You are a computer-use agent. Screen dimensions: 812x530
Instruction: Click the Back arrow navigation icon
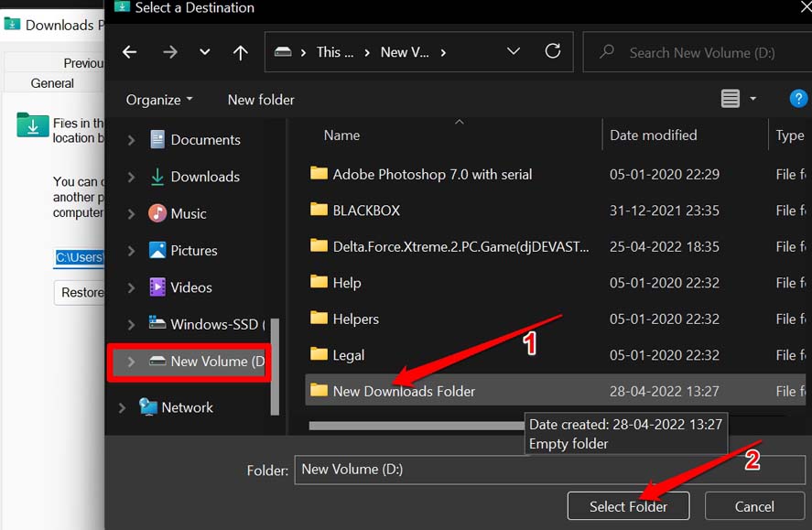coord(130,52)
